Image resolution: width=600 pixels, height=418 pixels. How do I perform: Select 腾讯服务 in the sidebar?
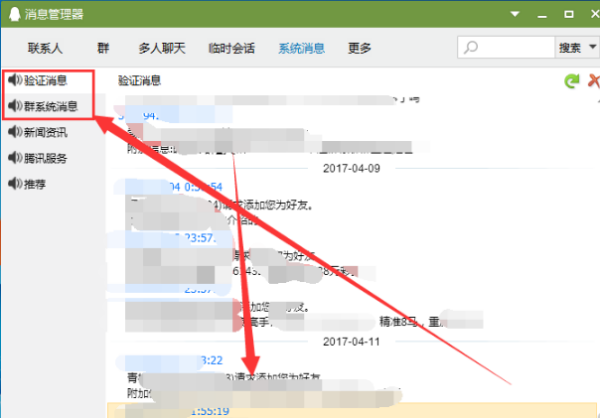(46, 158)
